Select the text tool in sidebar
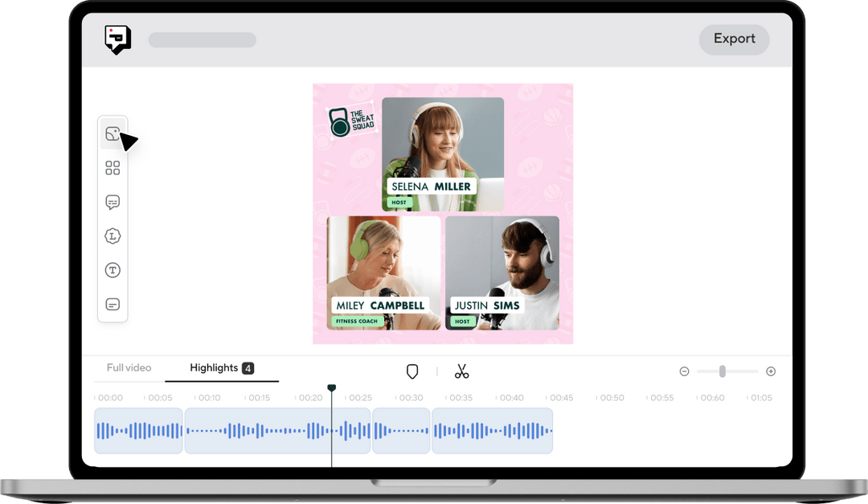The height and width of the screenshot is (504, 868). pyautogui.click(x=113, y=269)
